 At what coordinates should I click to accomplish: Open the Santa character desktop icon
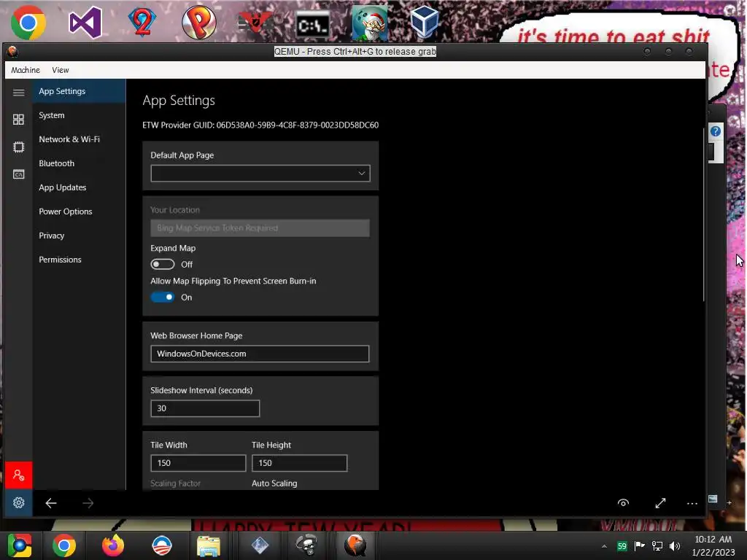click(x=370, y=23)
